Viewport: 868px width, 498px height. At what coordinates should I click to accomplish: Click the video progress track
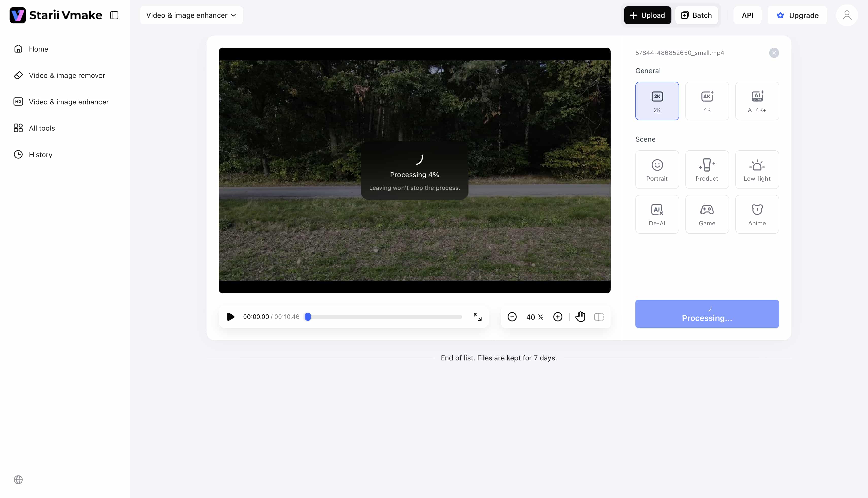383,317
